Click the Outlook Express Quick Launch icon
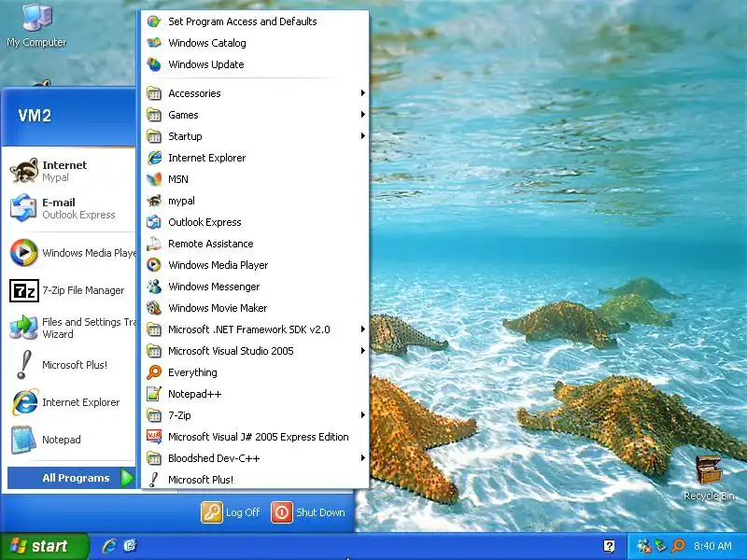The width and height of the screenshot is (747, 560). tap(130, 546)
